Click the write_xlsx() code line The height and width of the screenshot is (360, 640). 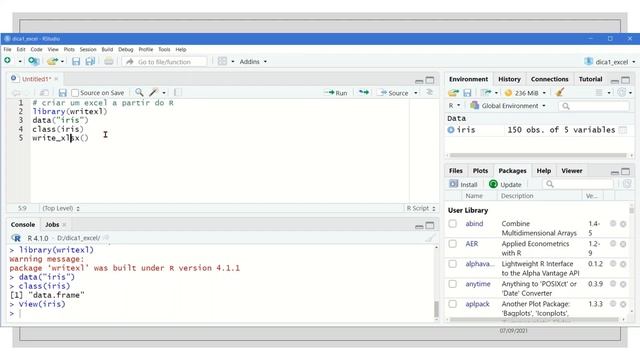(x=60, y=138)
